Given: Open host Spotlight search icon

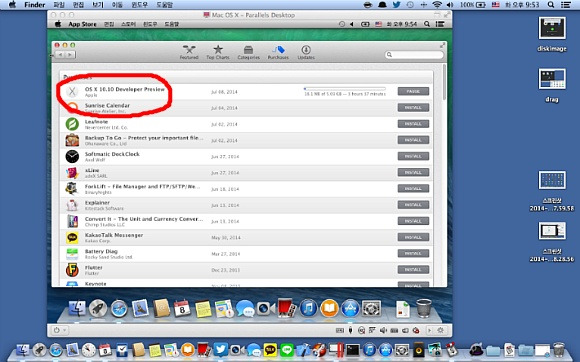Looking at the screenshot, I should click(551, 5).
